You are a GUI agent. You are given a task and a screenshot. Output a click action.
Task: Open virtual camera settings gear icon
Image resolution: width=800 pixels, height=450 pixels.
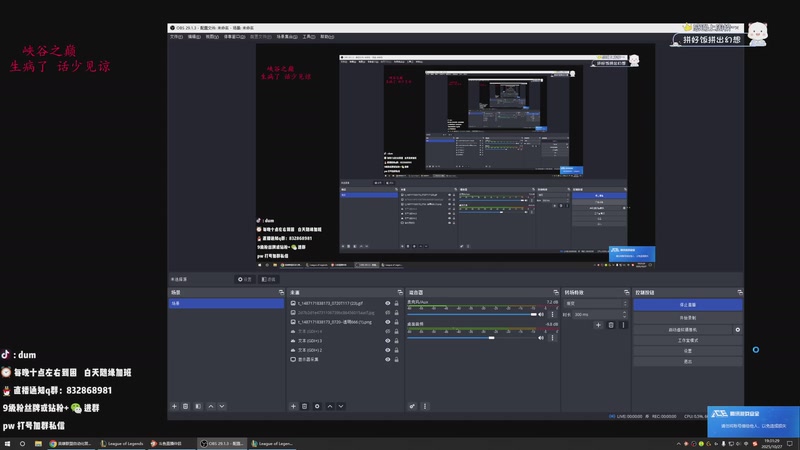click(738, 329)
